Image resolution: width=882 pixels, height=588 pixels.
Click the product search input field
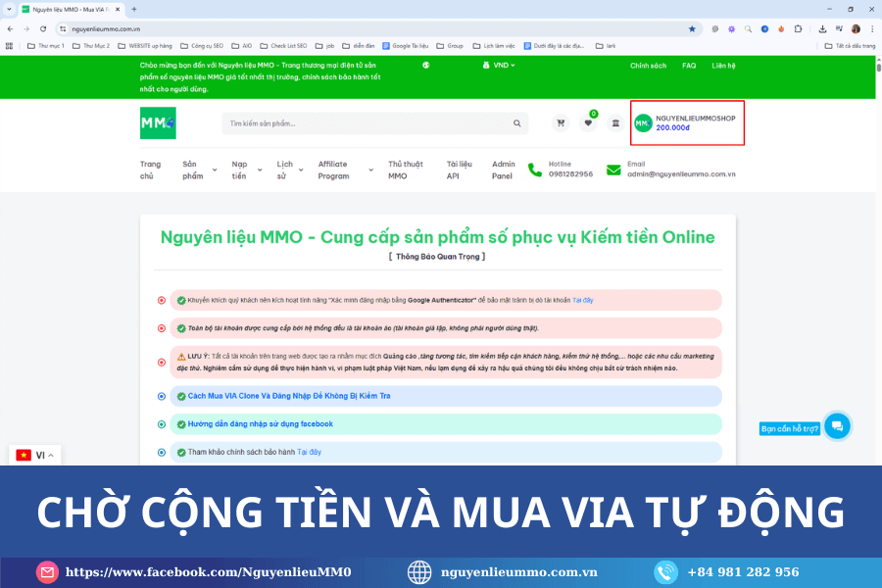(363, 123)
